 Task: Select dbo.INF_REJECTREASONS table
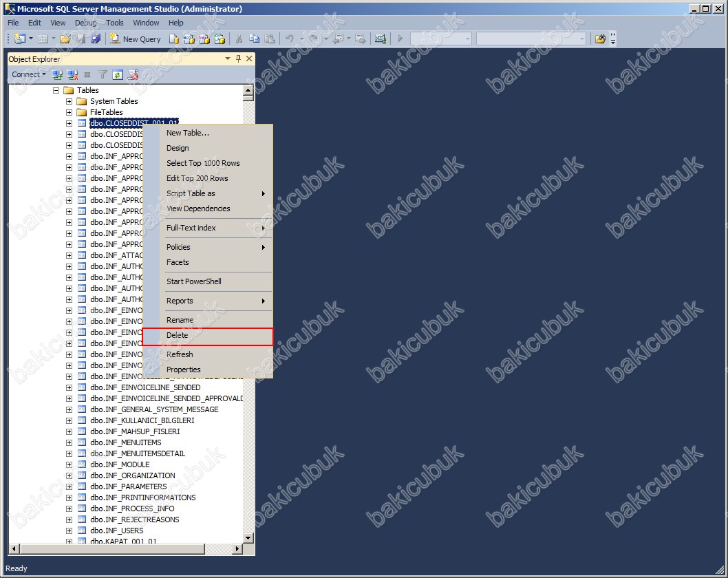pyautogui.click(x=135, y=520)
